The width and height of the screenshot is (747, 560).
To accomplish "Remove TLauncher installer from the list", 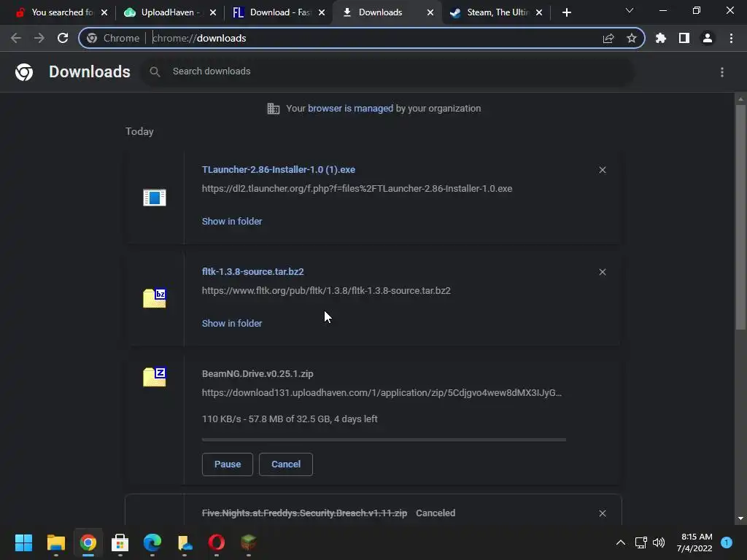I will click(x=603, y=170).
